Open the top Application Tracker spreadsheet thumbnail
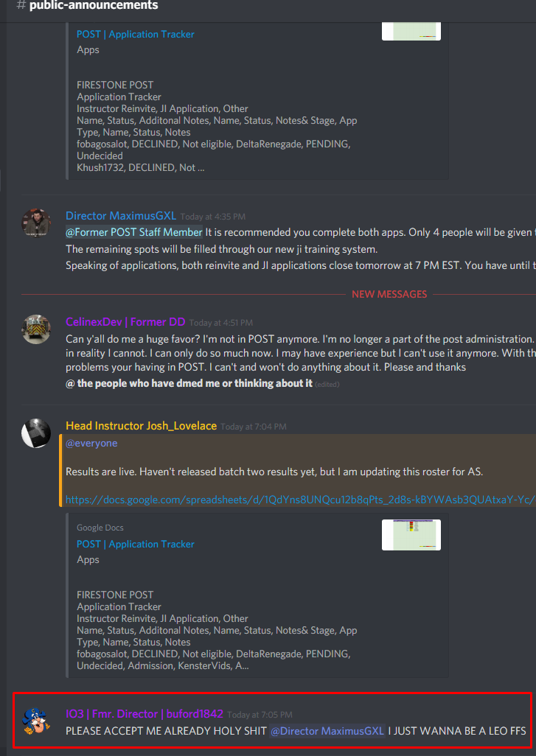 [x=411, y=32]
